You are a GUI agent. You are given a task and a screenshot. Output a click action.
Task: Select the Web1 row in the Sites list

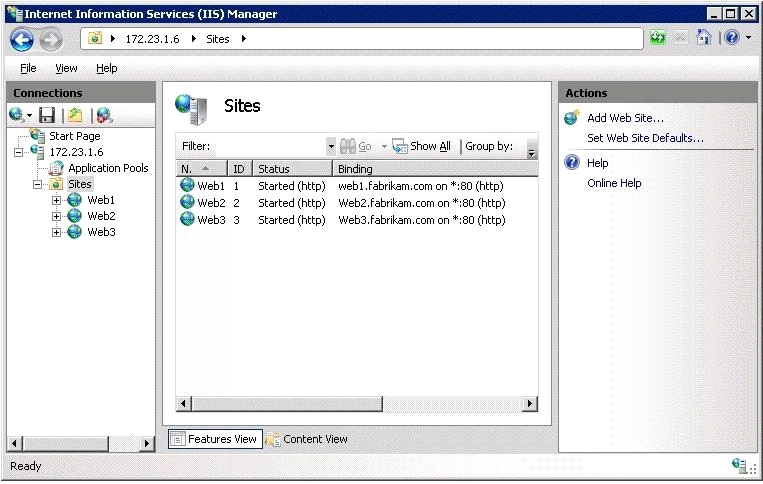pos(357,186)
